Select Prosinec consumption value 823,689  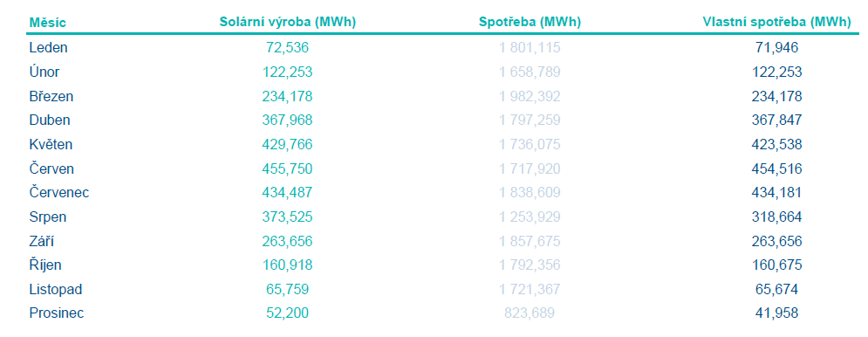pos(530,313)
